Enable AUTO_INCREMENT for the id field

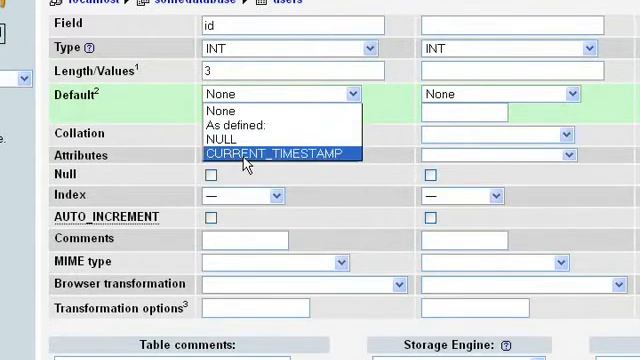pos(211,218)
